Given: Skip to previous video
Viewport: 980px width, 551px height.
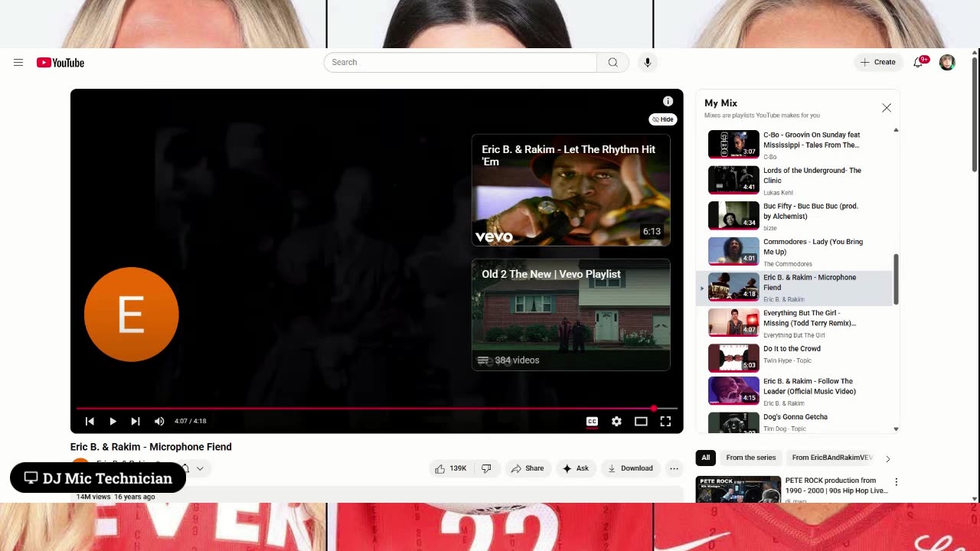Looking at the screenshot, I should pos(90,422).
